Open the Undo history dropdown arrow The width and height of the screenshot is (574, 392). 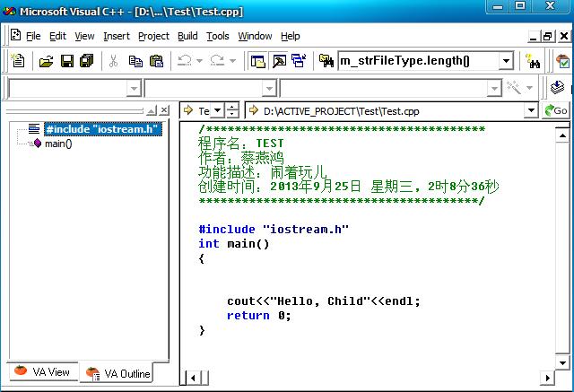(199, 61)
